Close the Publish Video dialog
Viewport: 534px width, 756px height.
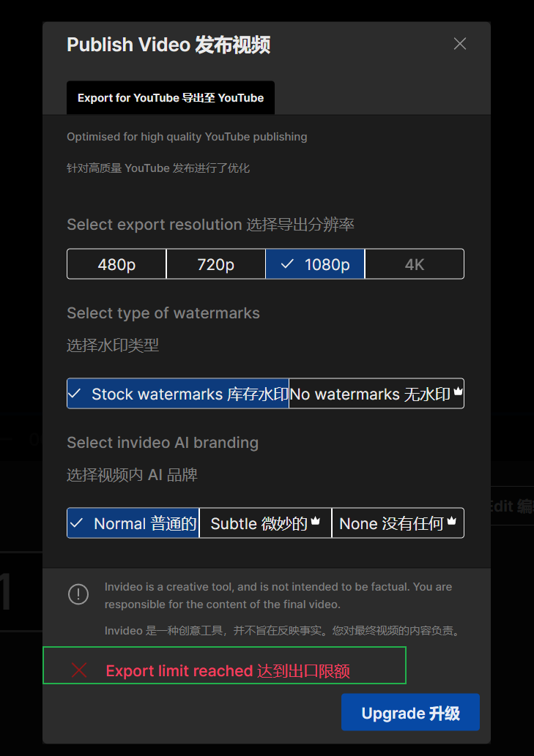(x=460, y=44)
